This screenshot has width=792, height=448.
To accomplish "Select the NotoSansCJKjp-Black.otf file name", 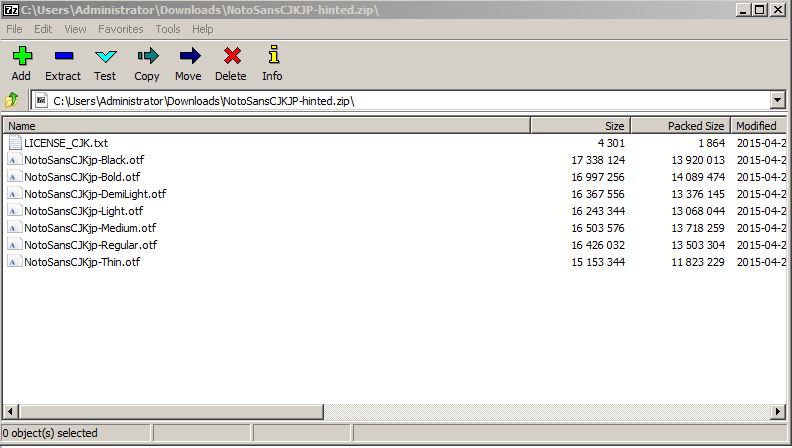I will pos(84,160).
